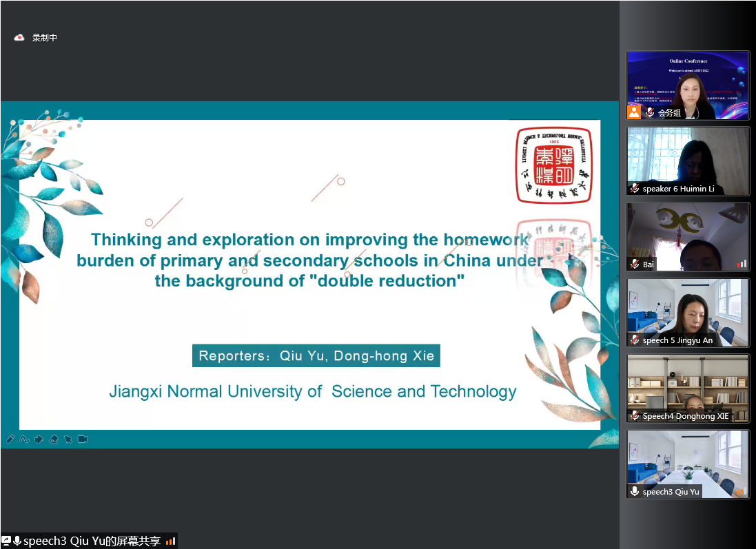Pick the cursor pointer tool below slide
The height and width of the screenshot is (549, 756).
[x=68, y=439]
